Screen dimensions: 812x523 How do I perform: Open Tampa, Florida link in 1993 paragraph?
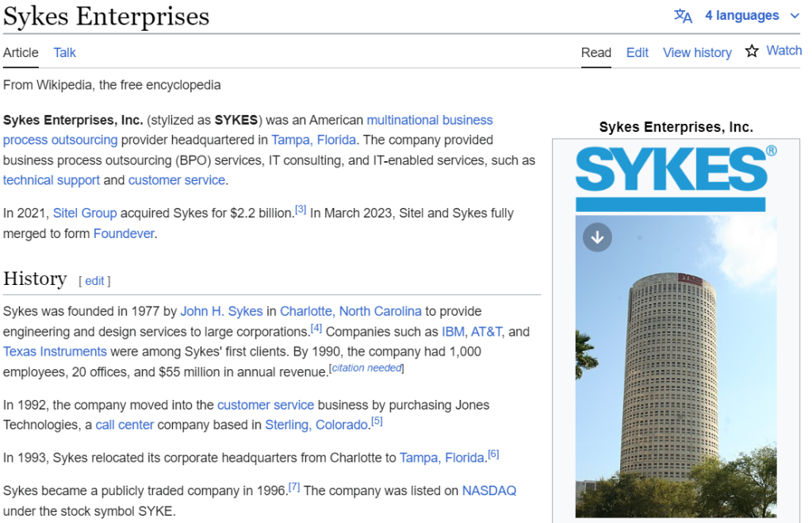442,458
